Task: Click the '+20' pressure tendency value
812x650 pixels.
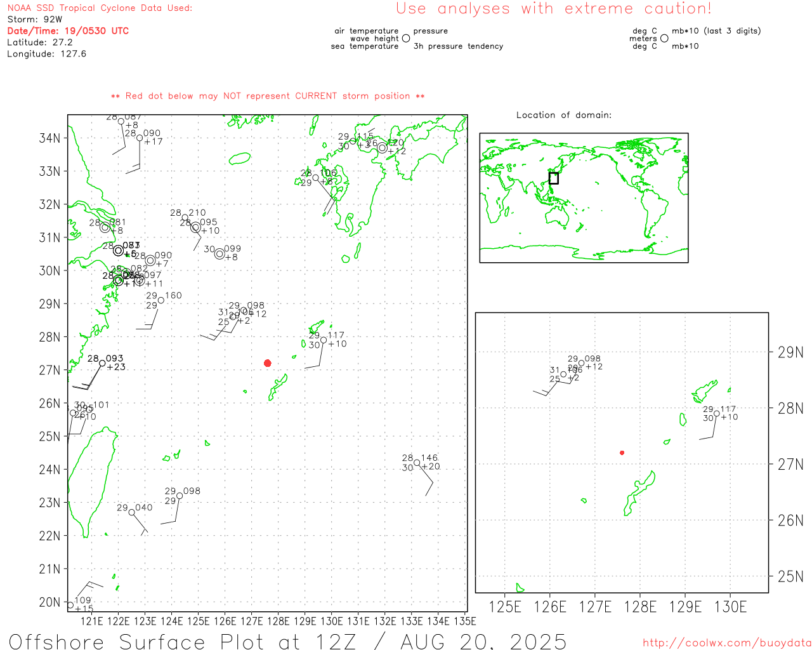Action: pyautogui.click(x=431, y=467)
